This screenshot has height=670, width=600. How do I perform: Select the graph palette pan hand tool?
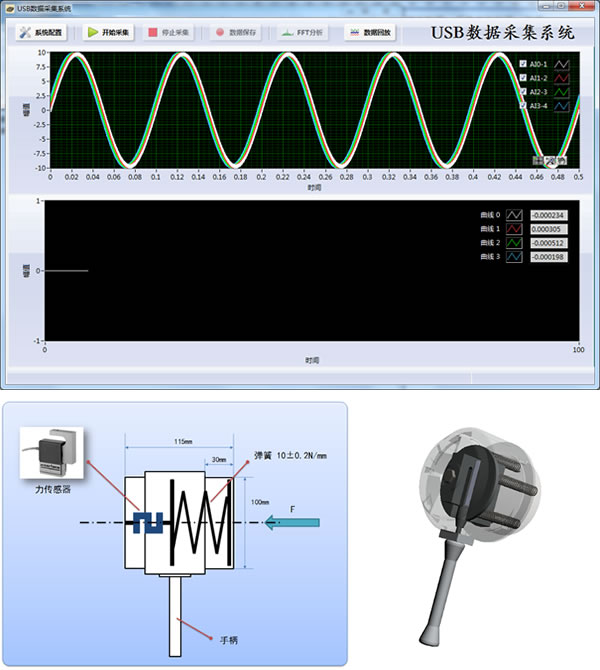pos(562,160)
